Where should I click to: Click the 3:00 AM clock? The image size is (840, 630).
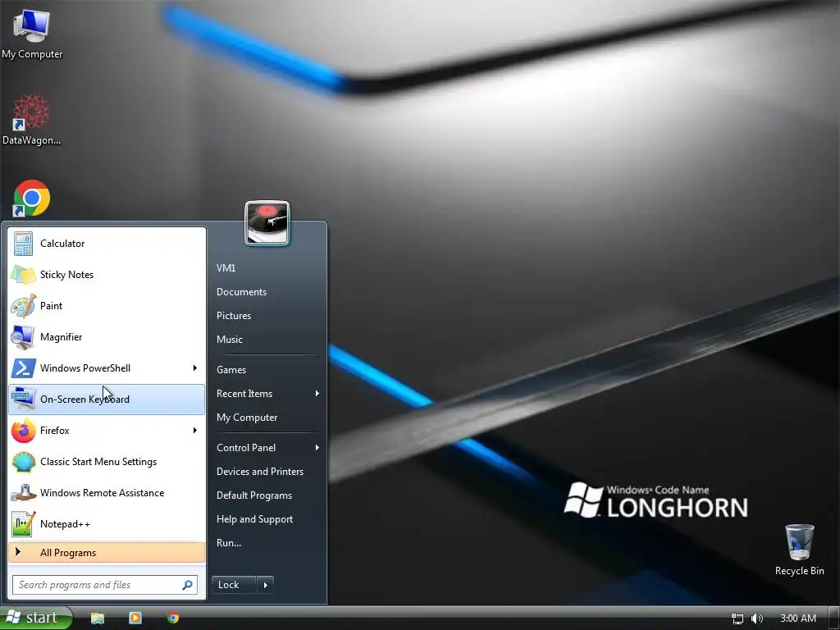click(x=798, y=619)
